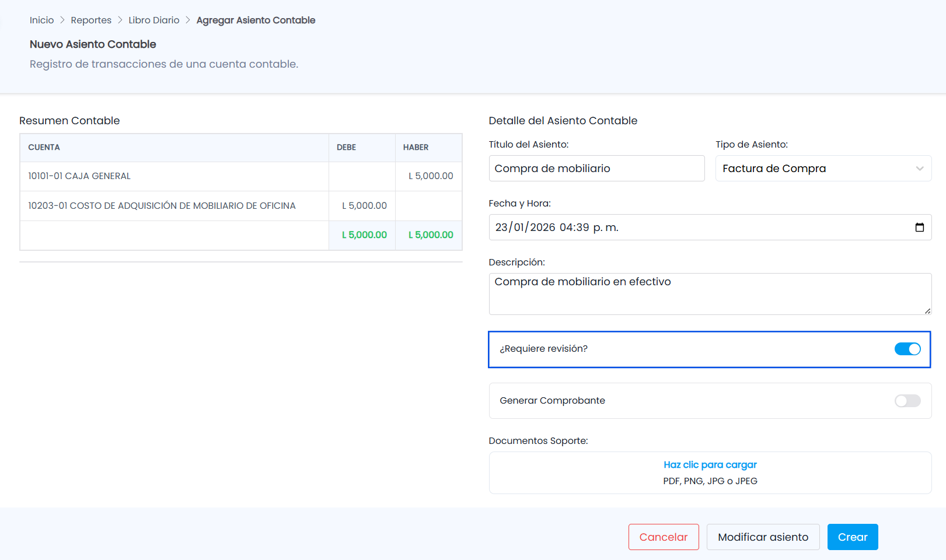
Task: Open the Tipo de Asiento dropdown
Action: [x=823, y=169]
